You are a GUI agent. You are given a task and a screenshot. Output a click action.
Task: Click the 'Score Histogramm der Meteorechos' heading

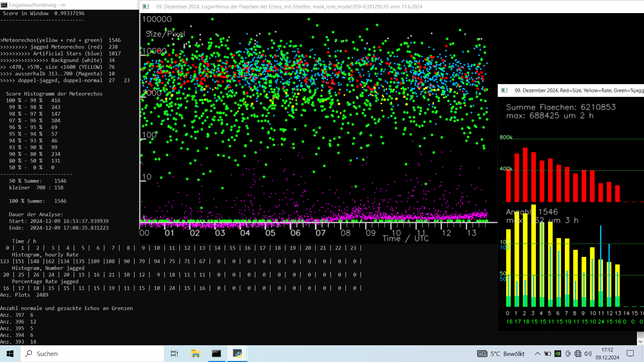tap(54, 94)
